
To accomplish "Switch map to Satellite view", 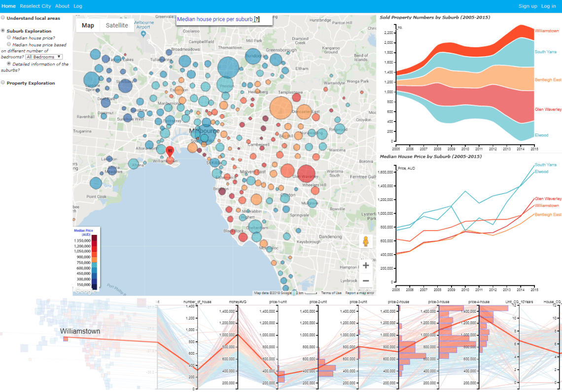I will tap(117, 26).
